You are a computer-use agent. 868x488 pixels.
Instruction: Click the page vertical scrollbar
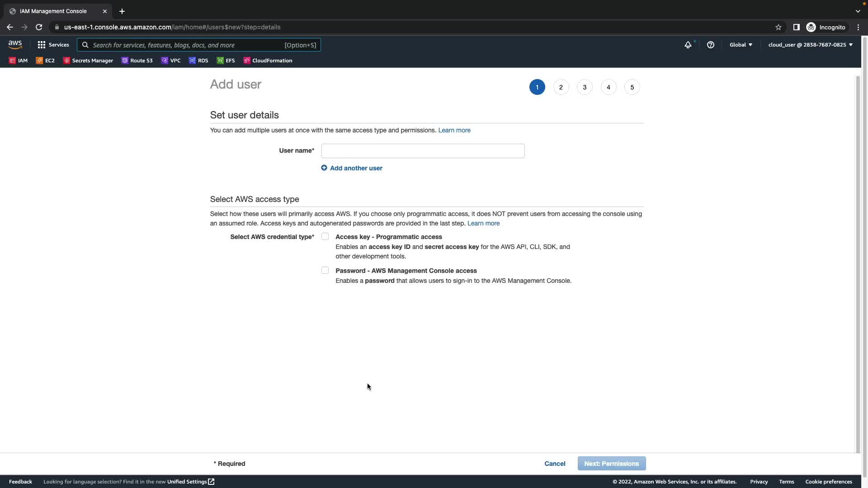coord(858,262)
